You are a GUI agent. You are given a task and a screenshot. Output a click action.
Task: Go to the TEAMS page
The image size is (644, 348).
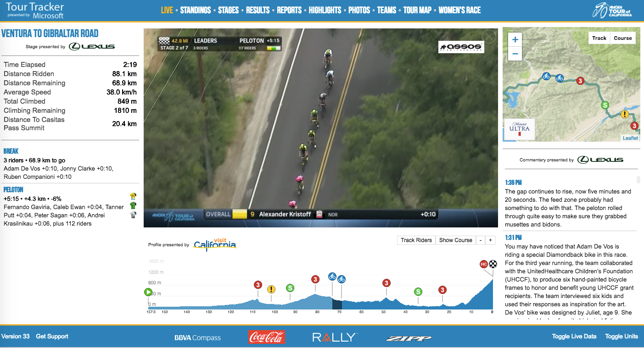click(x=386, y=10)
